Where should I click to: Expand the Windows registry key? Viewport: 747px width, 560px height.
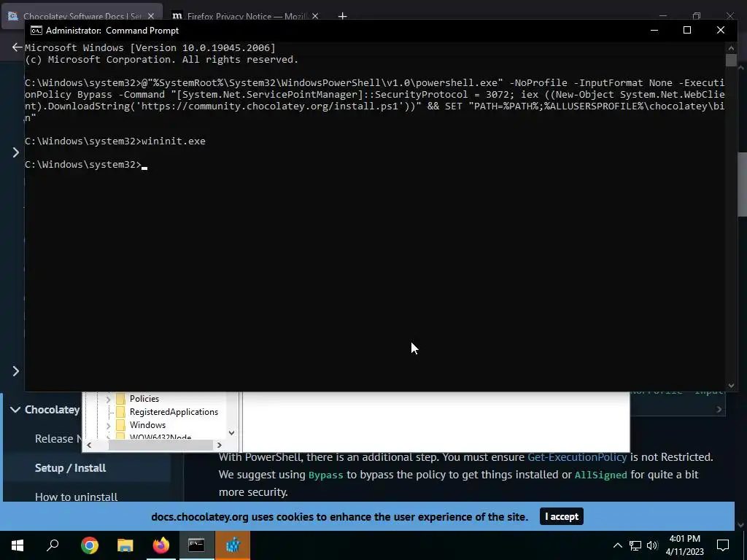(108, 425)
